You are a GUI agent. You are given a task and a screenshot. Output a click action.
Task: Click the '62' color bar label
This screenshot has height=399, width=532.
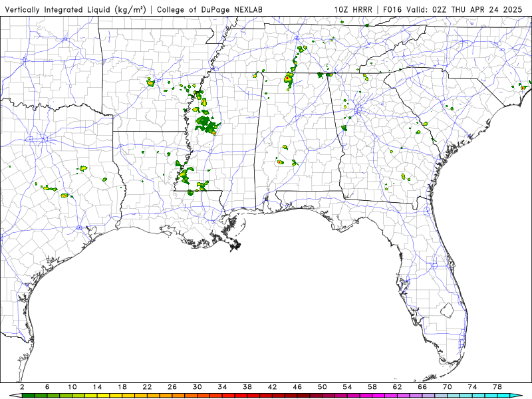tap(397, 387)
